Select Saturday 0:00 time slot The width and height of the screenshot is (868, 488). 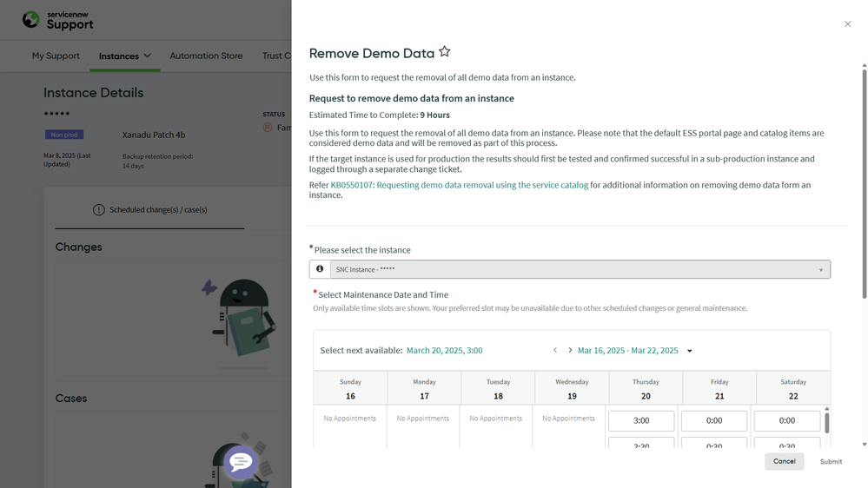tap(786, 421)
